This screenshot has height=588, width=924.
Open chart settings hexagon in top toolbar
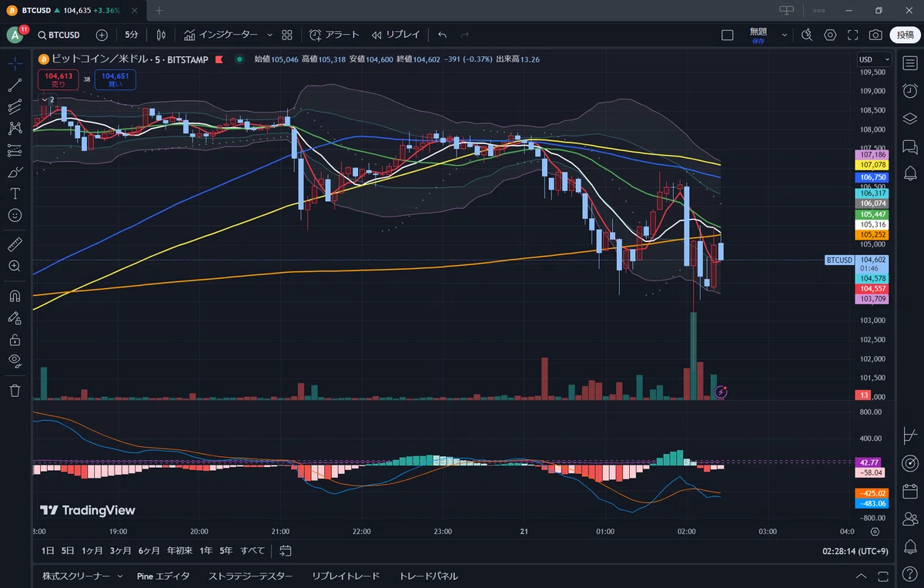pyautogui.click(x=830, y=35)
